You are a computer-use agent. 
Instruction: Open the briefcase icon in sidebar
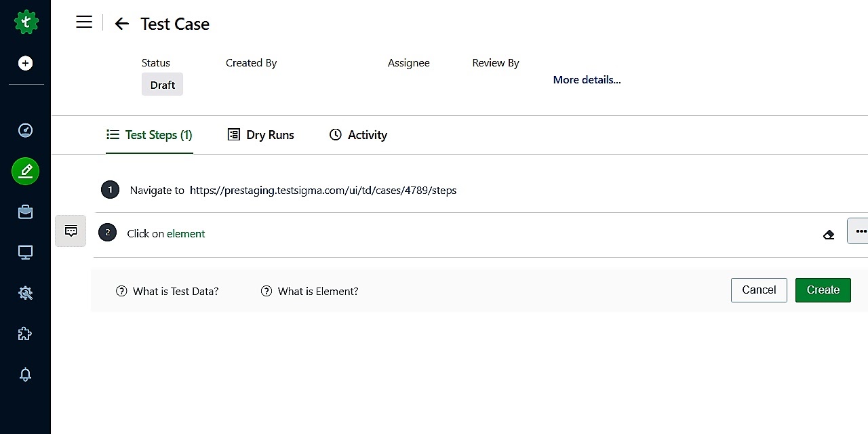coord(25,212)
